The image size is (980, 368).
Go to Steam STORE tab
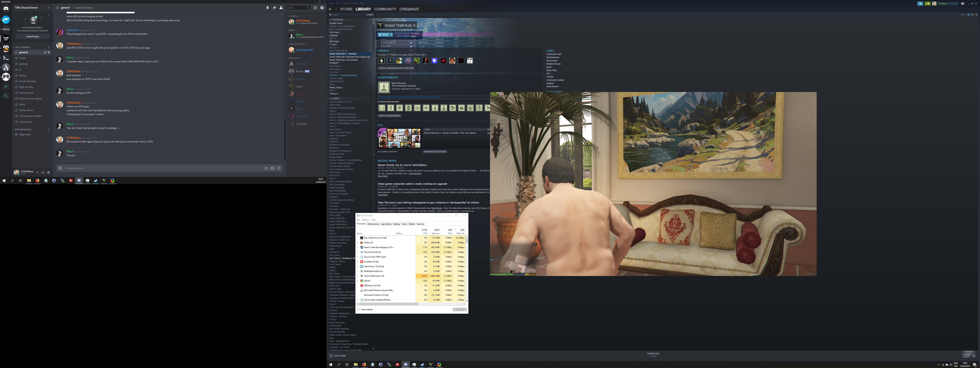click(346, 9)
